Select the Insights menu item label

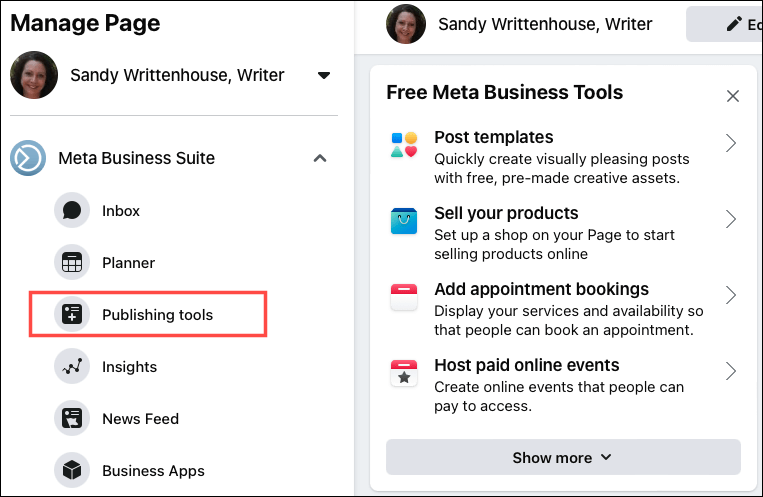tap(129, 367)
